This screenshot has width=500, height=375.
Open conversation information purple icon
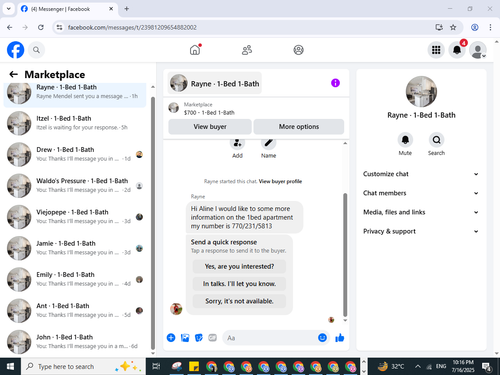[335, 83]
